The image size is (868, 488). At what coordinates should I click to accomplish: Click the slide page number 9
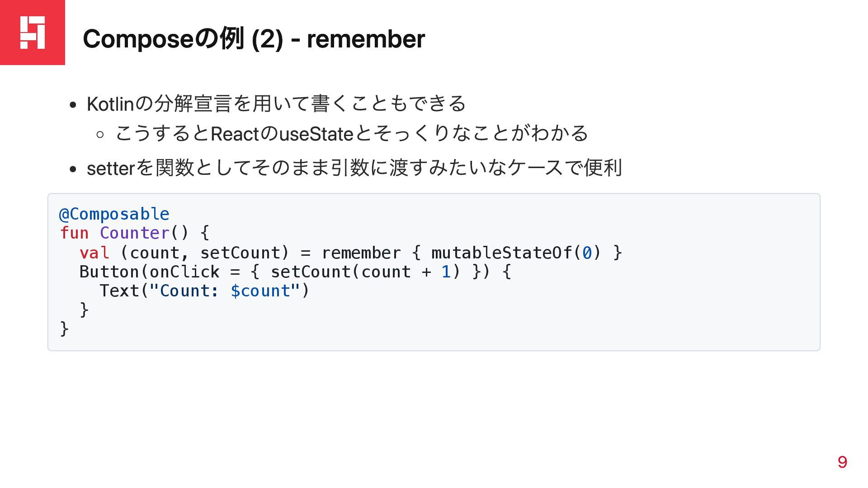(x=842, y=462)
